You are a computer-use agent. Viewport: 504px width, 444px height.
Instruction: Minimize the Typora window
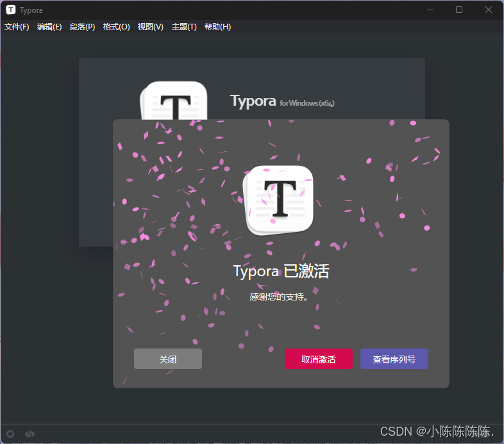(x=430, y=10)
